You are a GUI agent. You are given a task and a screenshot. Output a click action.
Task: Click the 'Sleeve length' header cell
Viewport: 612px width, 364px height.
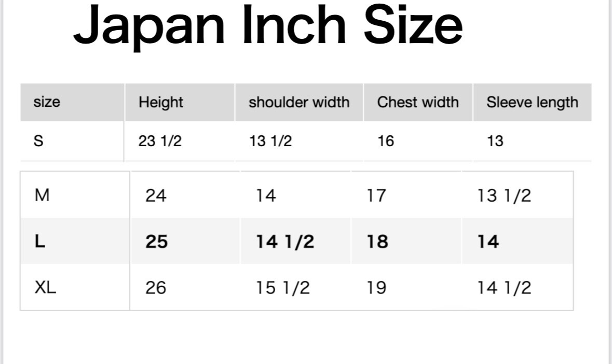click(533, 103)
